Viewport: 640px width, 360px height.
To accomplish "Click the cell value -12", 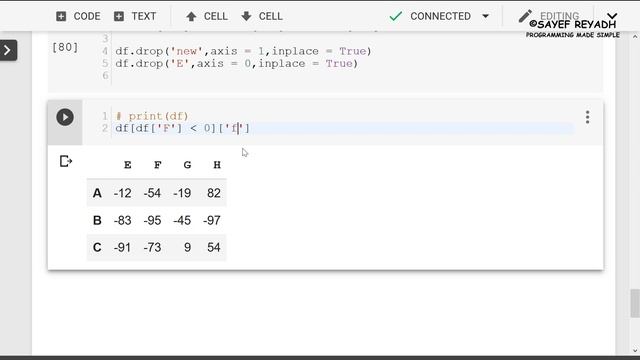I will coord(122,193).
